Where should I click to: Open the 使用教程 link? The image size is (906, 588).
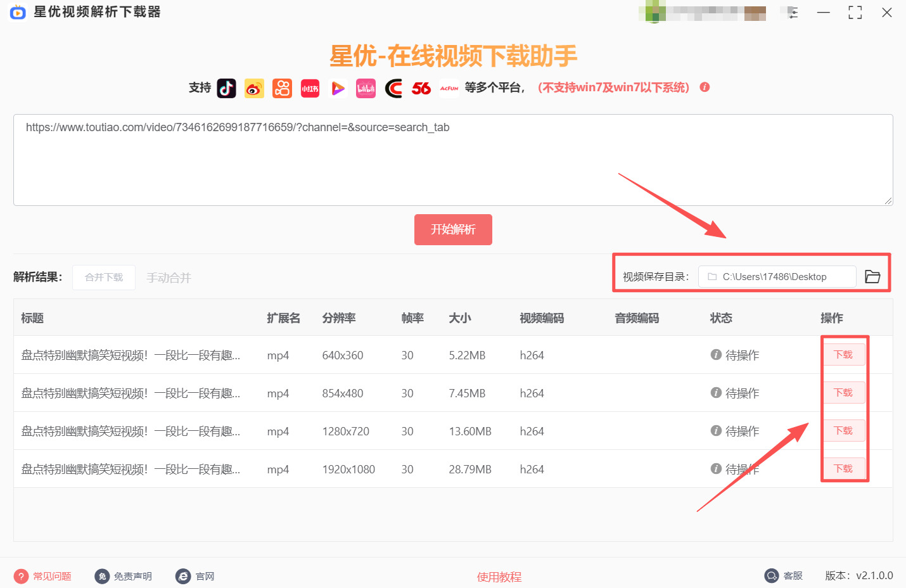point(499,577)
